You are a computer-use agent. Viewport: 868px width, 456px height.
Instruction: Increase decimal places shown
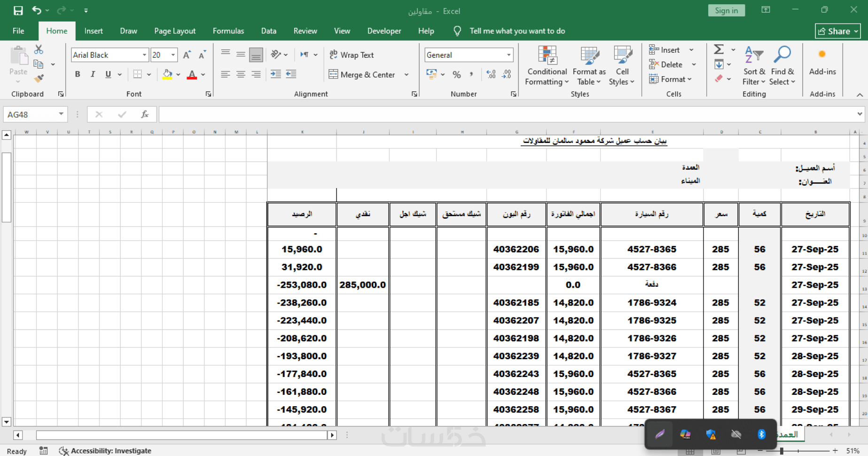491,74
